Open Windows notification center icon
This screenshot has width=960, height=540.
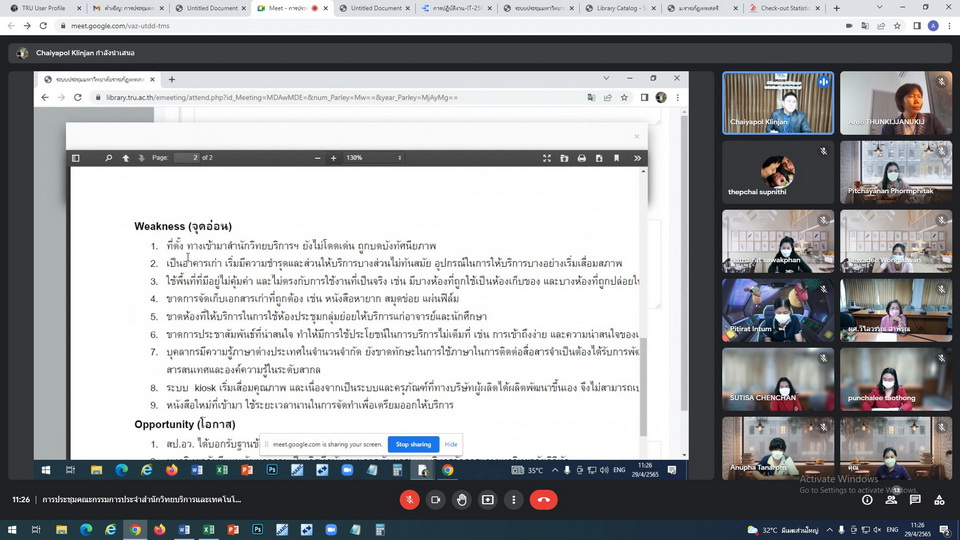[945, 530]
